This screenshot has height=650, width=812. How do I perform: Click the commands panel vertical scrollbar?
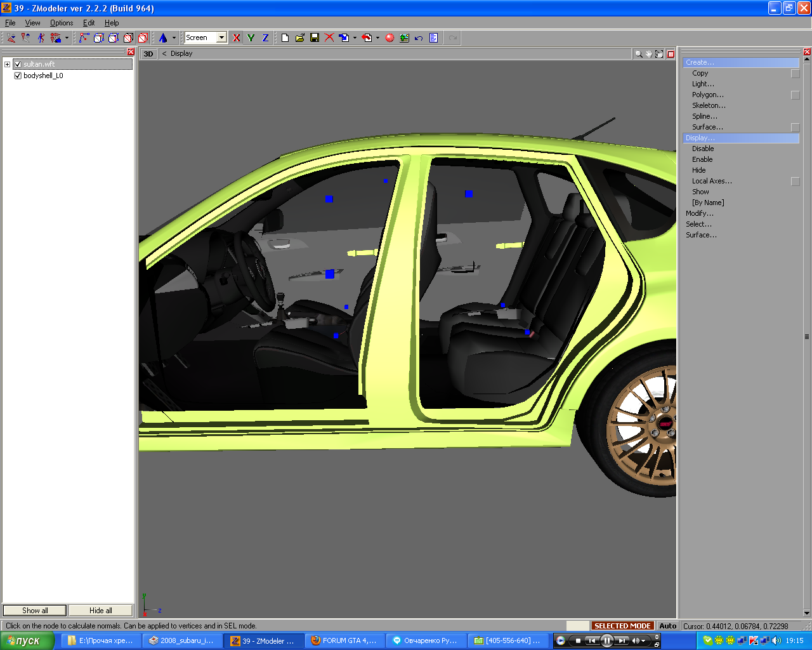coord(807,336)
